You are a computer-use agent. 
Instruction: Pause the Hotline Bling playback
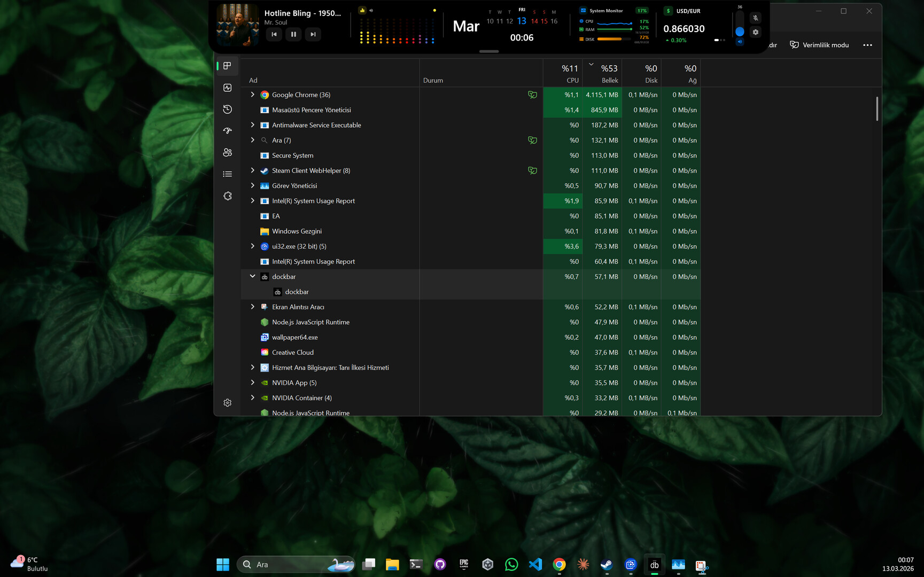pyautogui.click(x=293, y=34)
